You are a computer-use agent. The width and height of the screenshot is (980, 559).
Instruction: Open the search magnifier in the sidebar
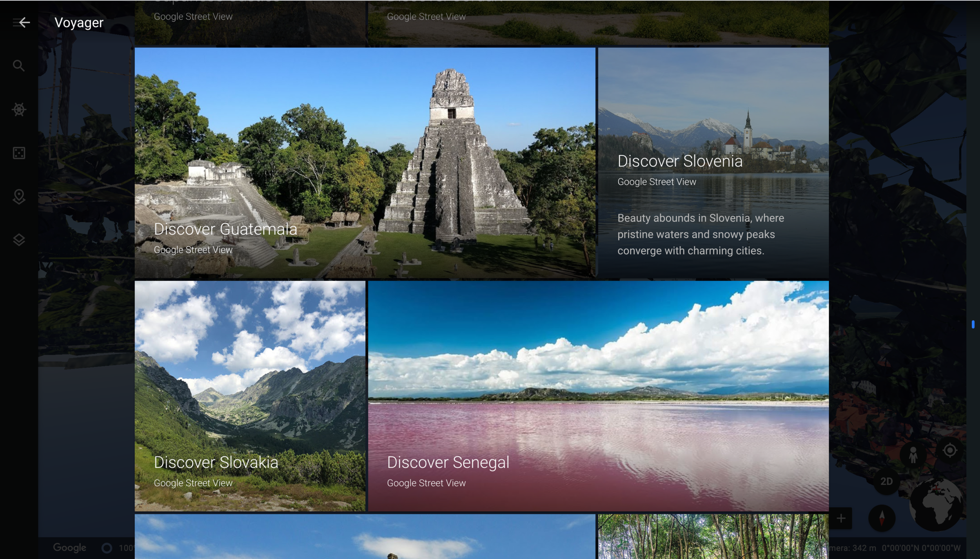19,65
